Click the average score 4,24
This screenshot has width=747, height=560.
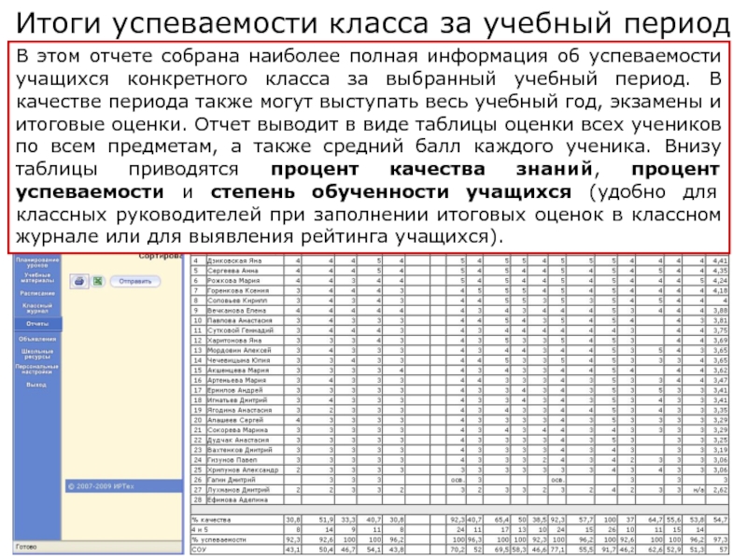pyautogui.click(x=720, y=281)
